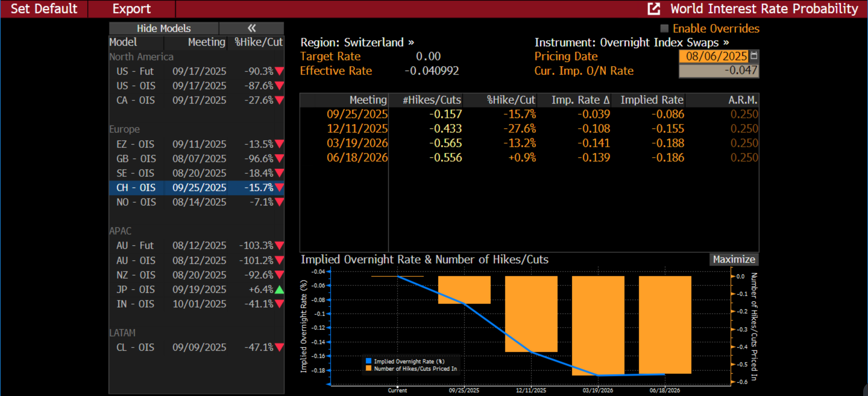Maximize the implied rate chart

[x=734, y=259]
